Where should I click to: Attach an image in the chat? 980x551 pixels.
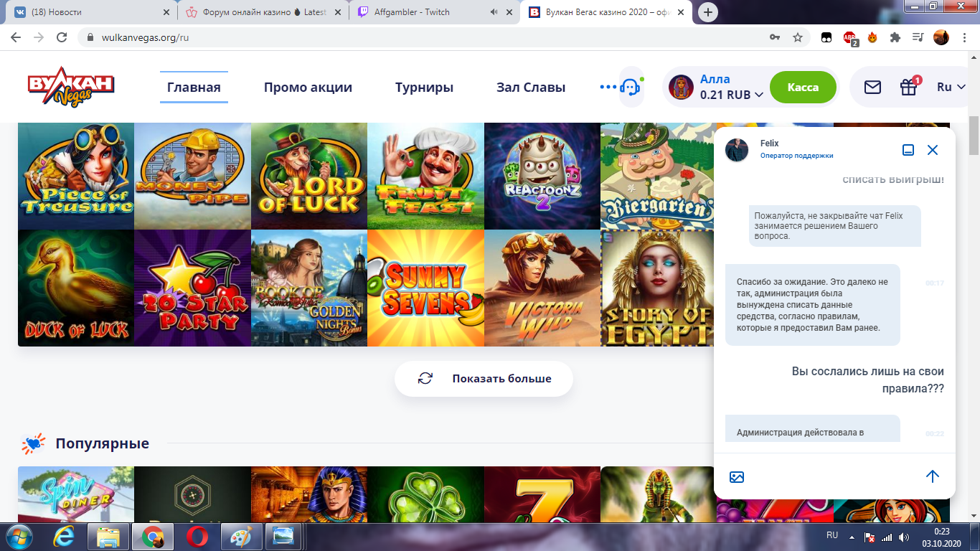(x=737, y=476)
